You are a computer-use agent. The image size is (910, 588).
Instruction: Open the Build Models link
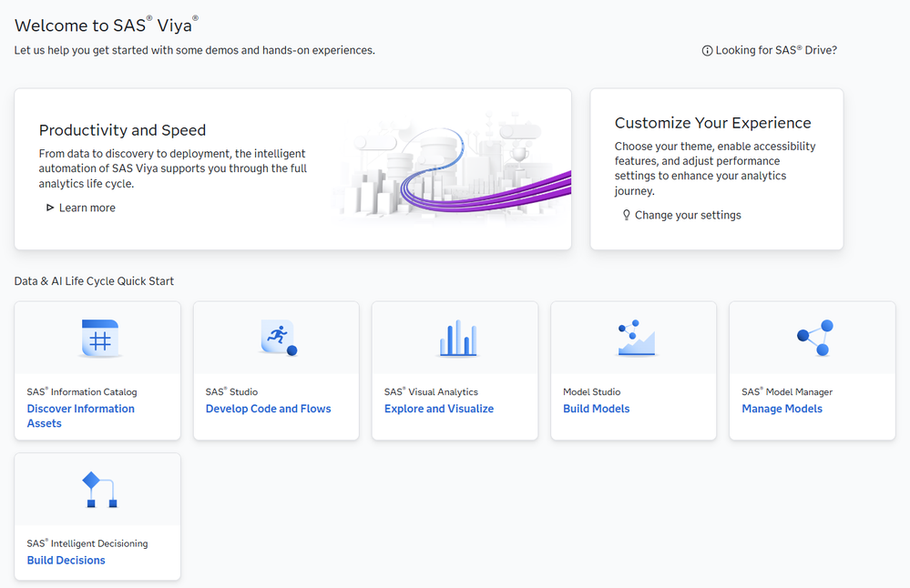(596, 409)
